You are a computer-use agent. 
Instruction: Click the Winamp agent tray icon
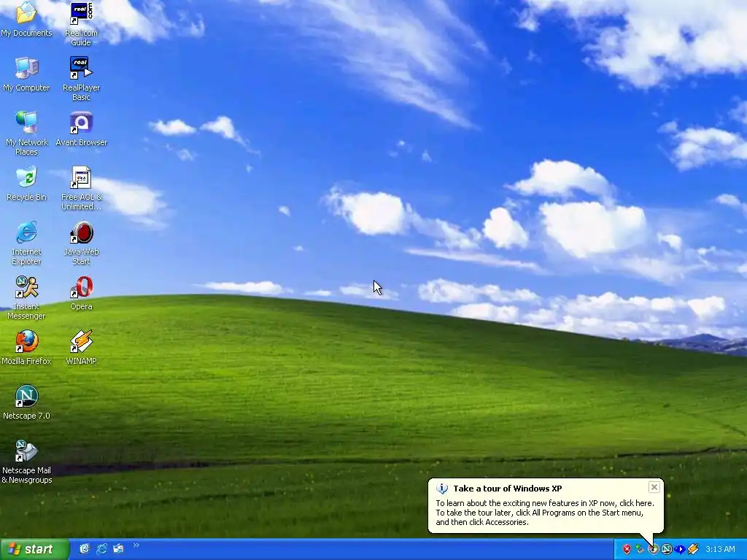tap(693, 549)
